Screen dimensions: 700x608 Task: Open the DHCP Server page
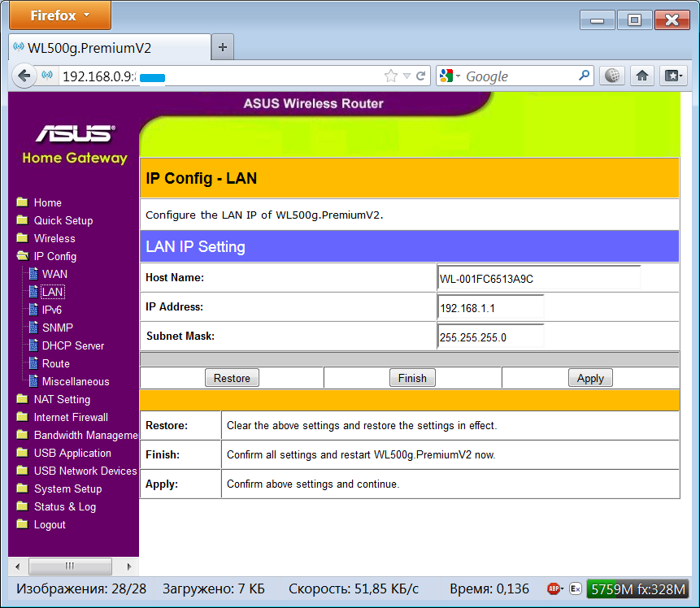[x=73, y=345]
